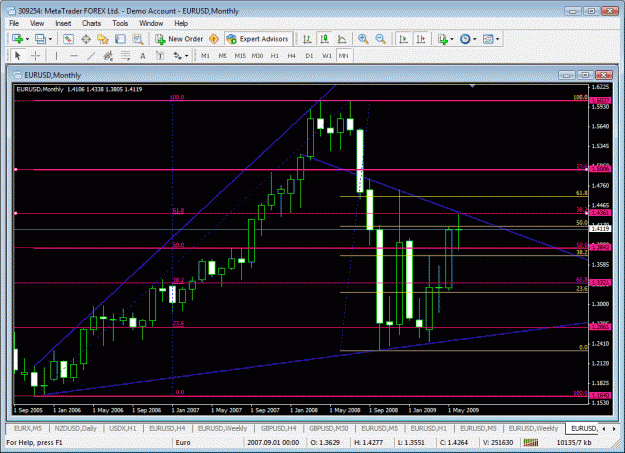The width and height of the screenshot is (625, 453).
Task: Switch timeframe to H4
Action: point(292,56)
